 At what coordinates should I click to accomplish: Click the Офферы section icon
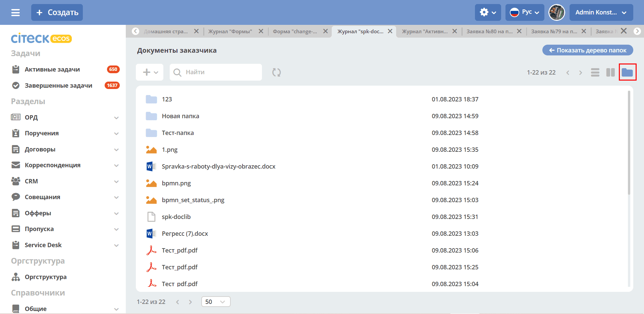pos(16,213)
